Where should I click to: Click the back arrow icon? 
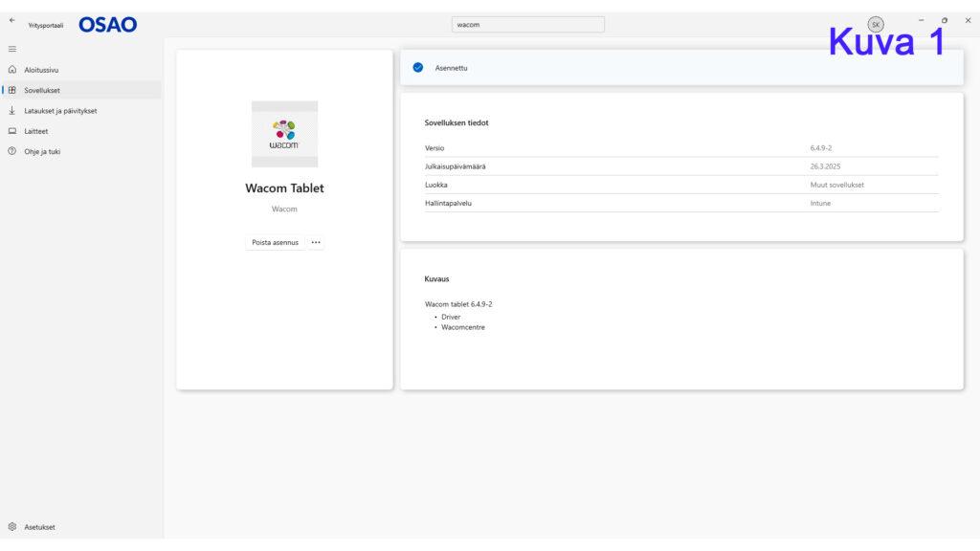(x=11, y=21)
